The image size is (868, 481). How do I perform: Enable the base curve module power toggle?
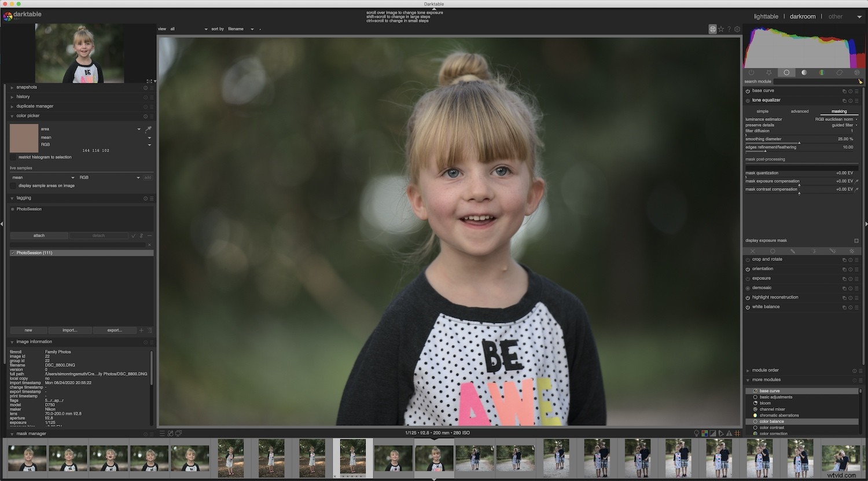click(x=747, y=90)
